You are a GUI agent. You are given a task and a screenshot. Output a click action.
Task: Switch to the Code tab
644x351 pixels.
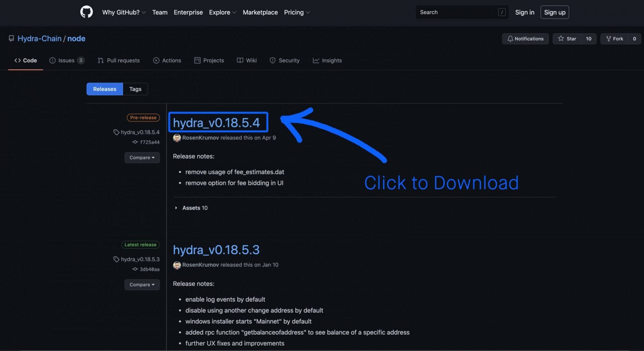coord(25,61)
